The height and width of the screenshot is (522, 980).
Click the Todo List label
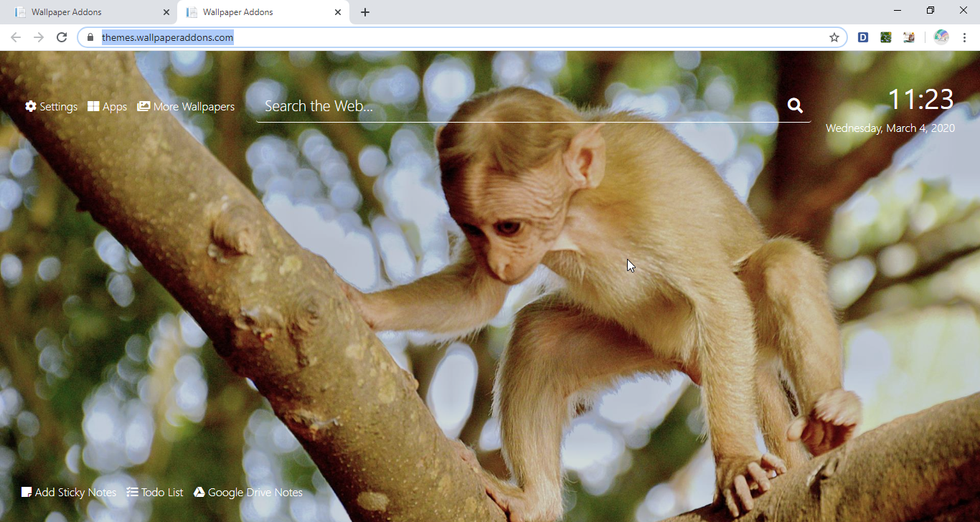(x=162, y=493)
